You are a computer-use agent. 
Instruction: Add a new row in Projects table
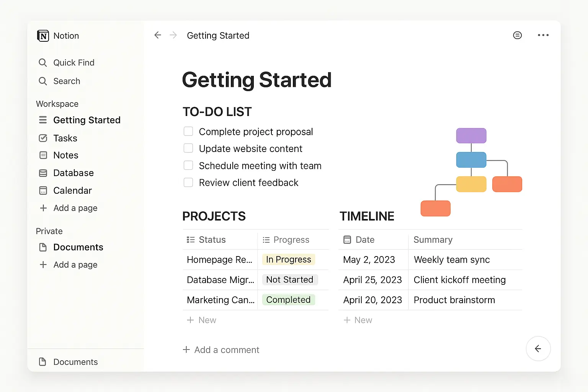tap(202, 320)
